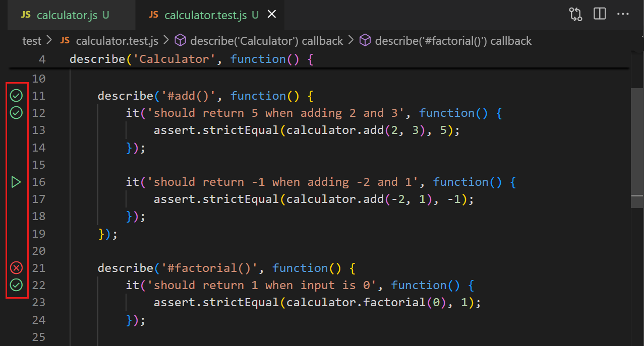Click the Split Editor icon
This screenshot has height=346, width=644.
click(599, 14)
